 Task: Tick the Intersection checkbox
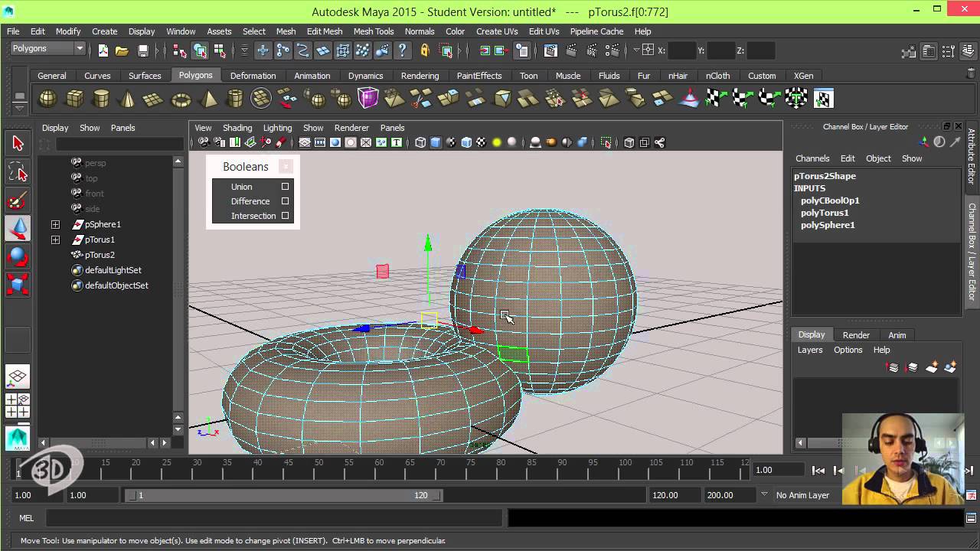tap(285, 215)
